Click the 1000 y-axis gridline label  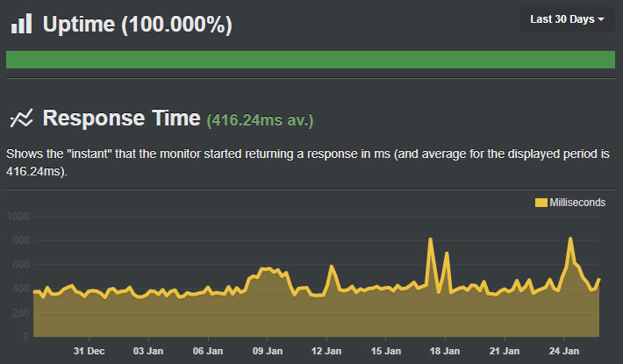[18, 217]
